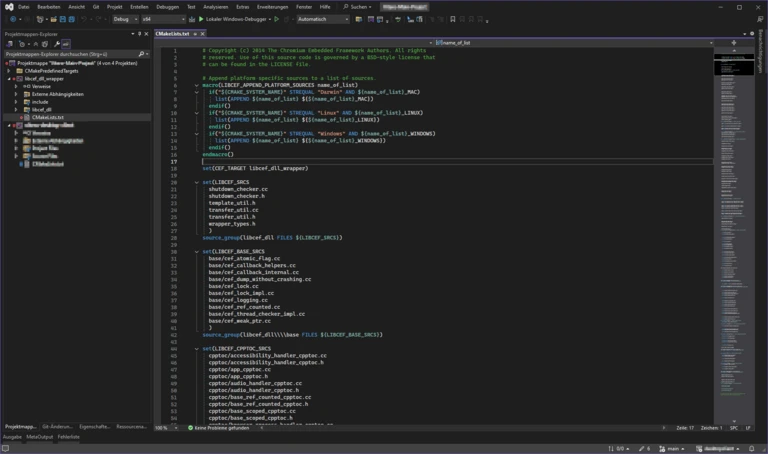Switch to the Git-Änderungen tab
Image resolution: width=768 pixels, height=454 pixels.
click(x=57, y=427)
